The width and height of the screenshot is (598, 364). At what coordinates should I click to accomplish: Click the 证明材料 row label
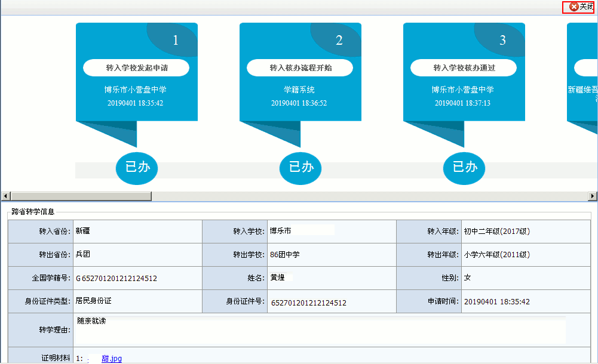point(56,358)
